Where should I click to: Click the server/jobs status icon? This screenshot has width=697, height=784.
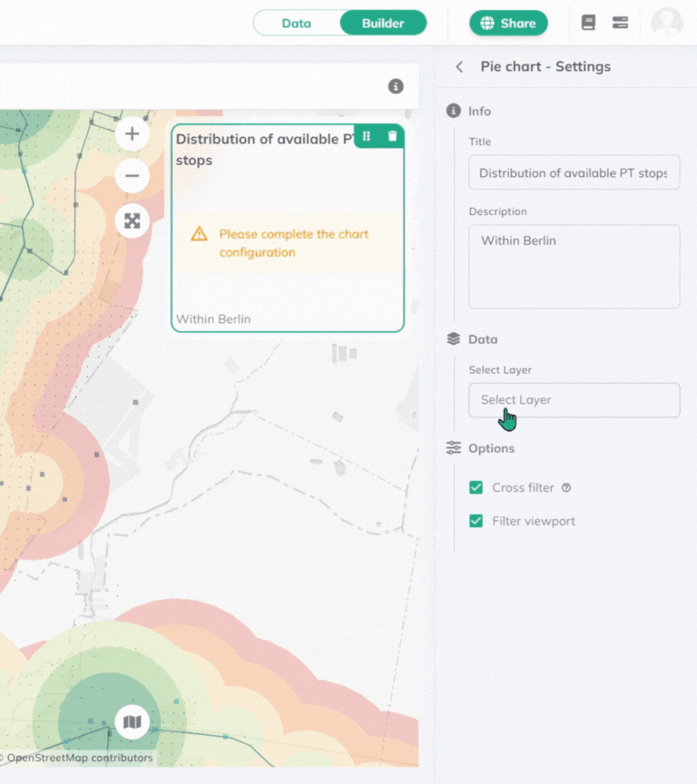621,23
